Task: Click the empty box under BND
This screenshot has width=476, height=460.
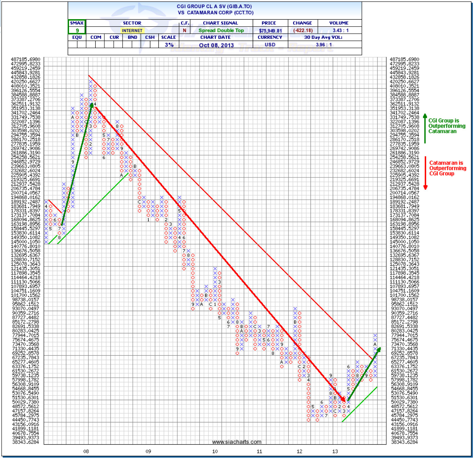Action: [132, 44]
